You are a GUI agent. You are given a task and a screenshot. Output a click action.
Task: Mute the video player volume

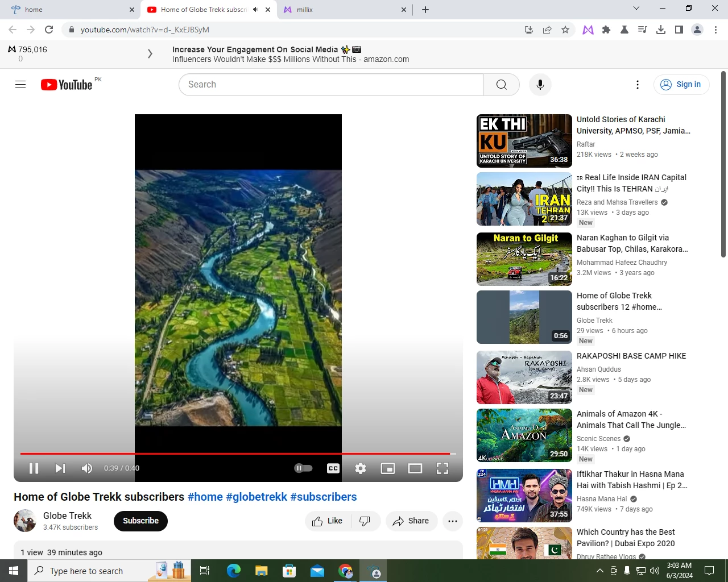coord(87,468)
